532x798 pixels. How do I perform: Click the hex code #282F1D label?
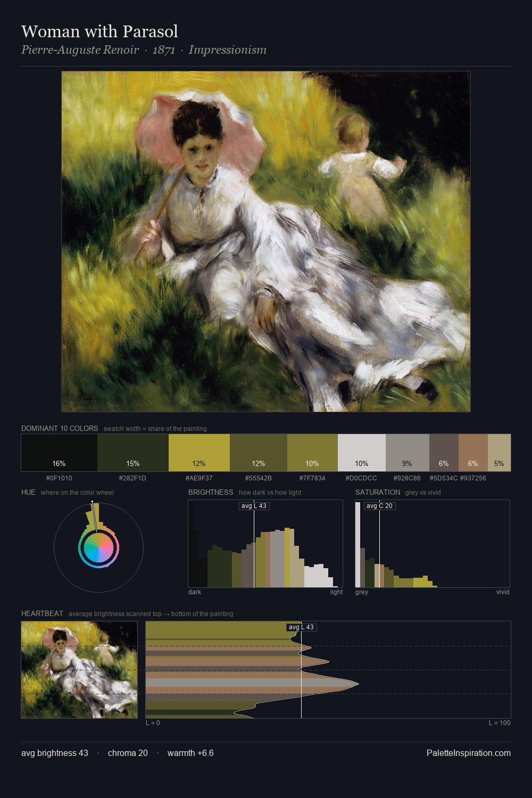[133, 478]
